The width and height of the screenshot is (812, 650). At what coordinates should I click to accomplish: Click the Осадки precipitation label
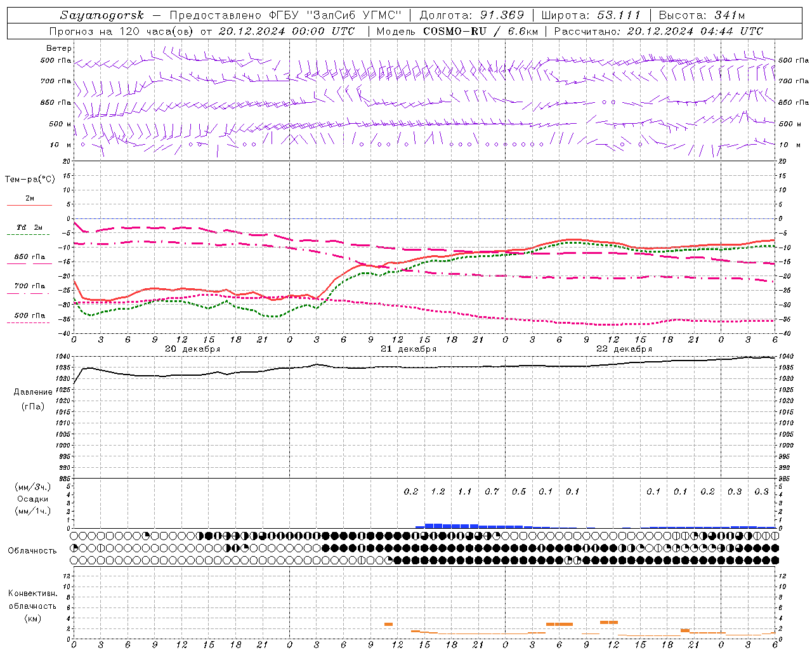pos(33,499)
